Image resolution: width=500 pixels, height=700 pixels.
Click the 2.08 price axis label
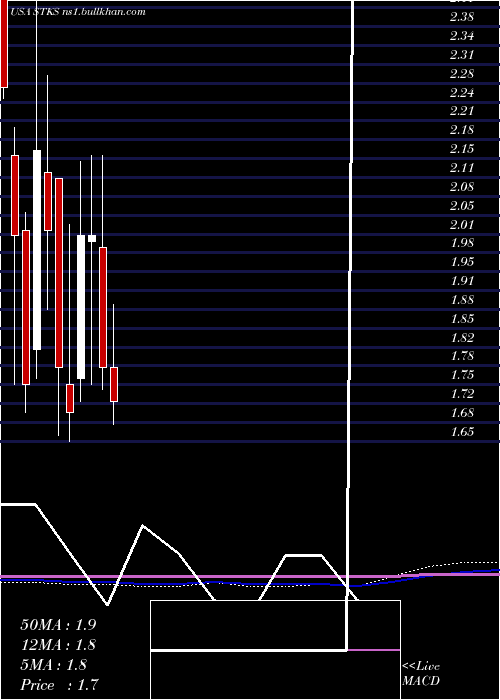click(x=462, y=187)
